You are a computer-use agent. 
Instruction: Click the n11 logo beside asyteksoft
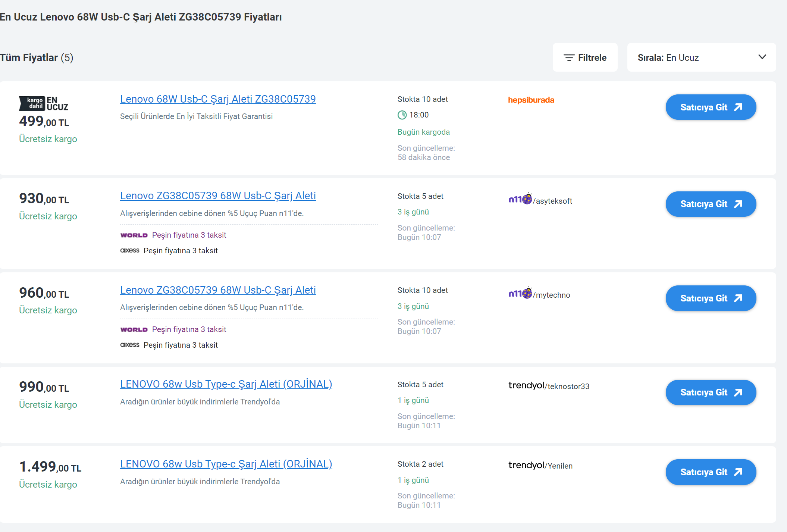coord(520,199)
